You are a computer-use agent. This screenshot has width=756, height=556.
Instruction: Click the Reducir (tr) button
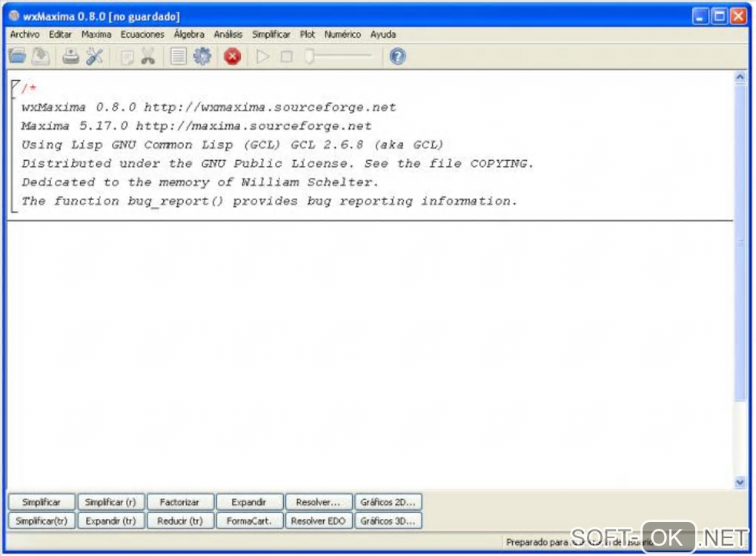pyautogui.click(x=180, y=521)
